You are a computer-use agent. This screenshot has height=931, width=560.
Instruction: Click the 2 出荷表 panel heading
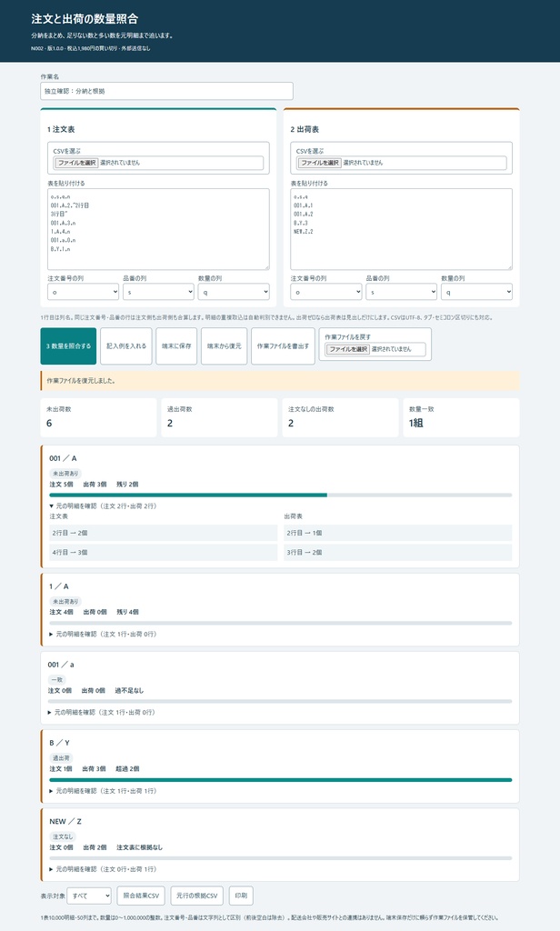click(305, 129)
